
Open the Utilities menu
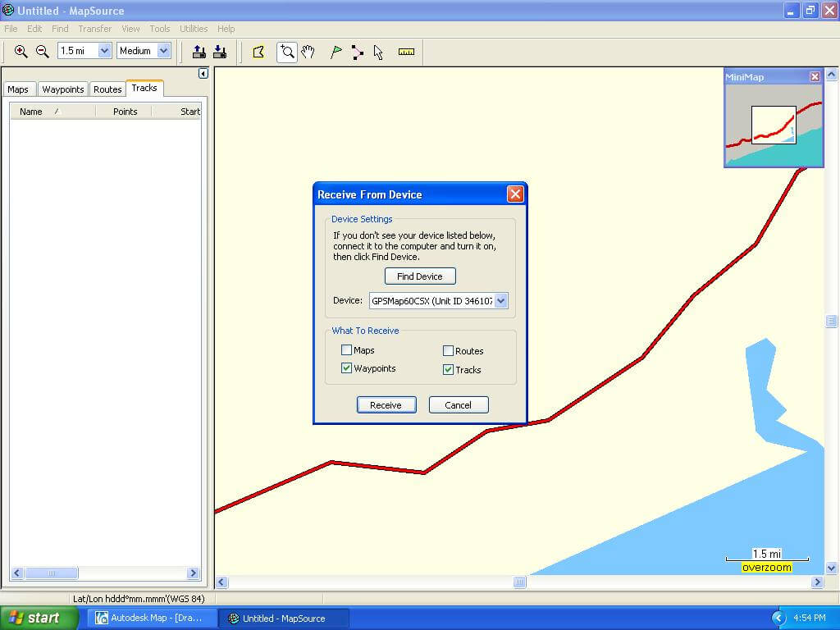tap(194, 29)
